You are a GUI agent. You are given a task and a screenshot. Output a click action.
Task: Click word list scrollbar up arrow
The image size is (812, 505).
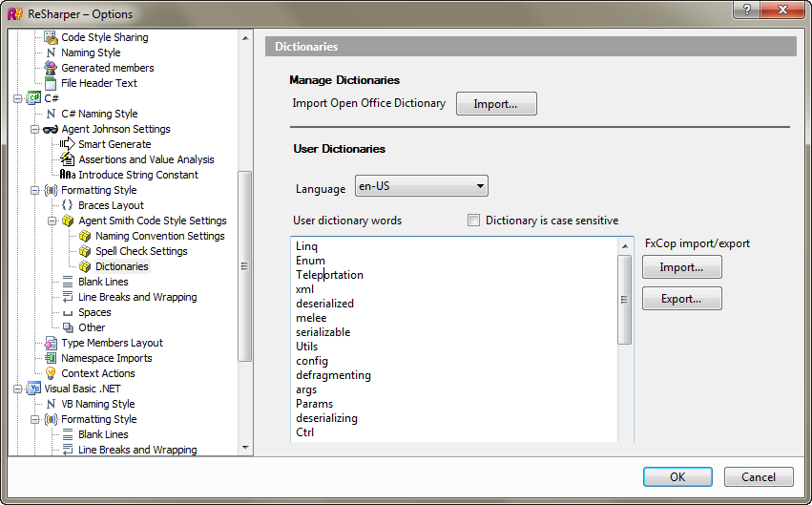(x=625, y=246)
